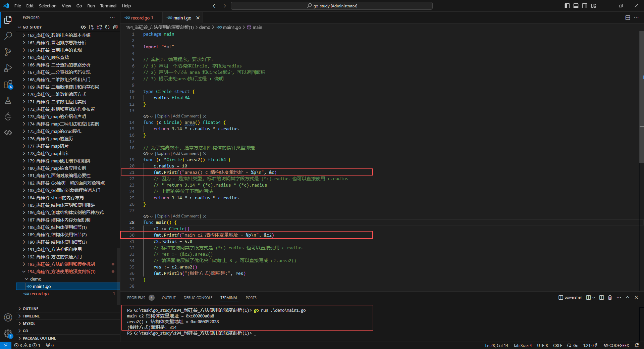Open the Testing flask view

8,100
